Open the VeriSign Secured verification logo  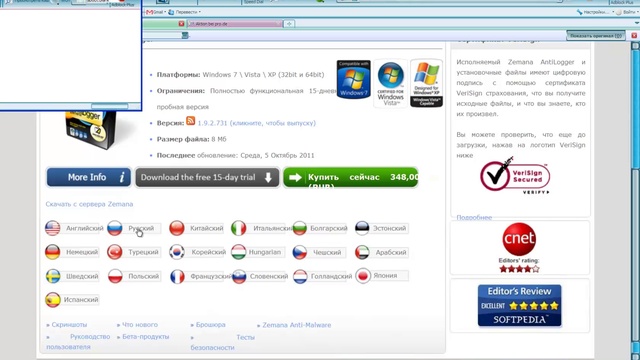515,176
